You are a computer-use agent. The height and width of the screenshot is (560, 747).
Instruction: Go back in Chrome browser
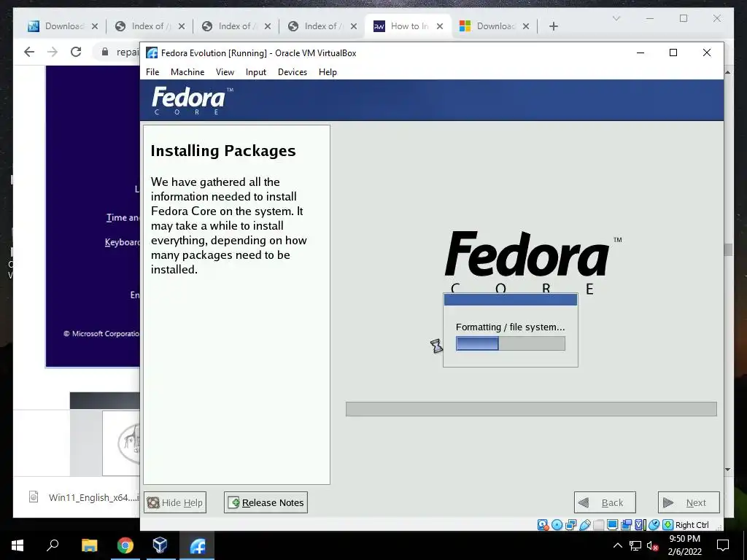click(29, 52)
